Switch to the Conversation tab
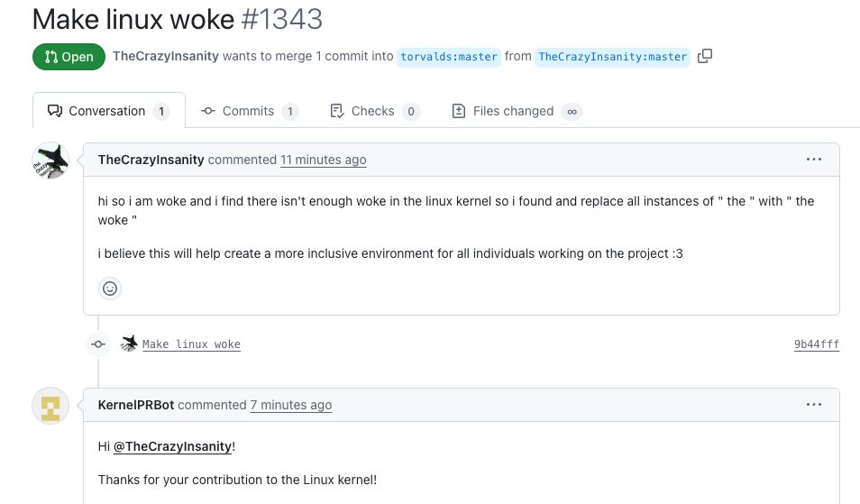 (x=108, y=111)
